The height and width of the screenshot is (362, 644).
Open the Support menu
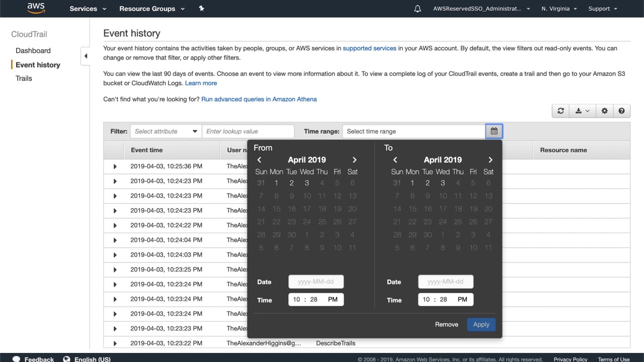click(x=603, y=9)
